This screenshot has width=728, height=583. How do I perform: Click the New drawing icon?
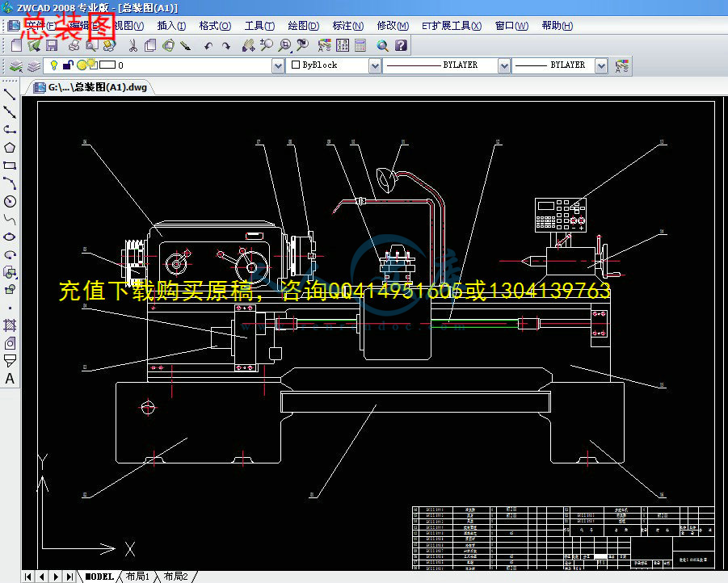pyautogui.click(x=16, y=45)
